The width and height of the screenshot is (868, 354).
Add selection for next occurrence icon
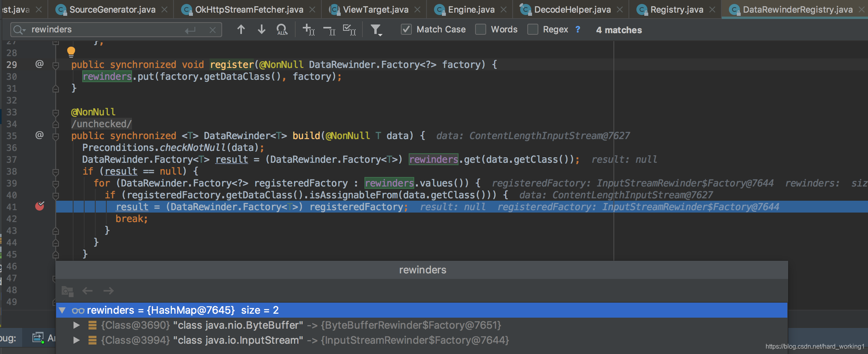coord(308,30)
